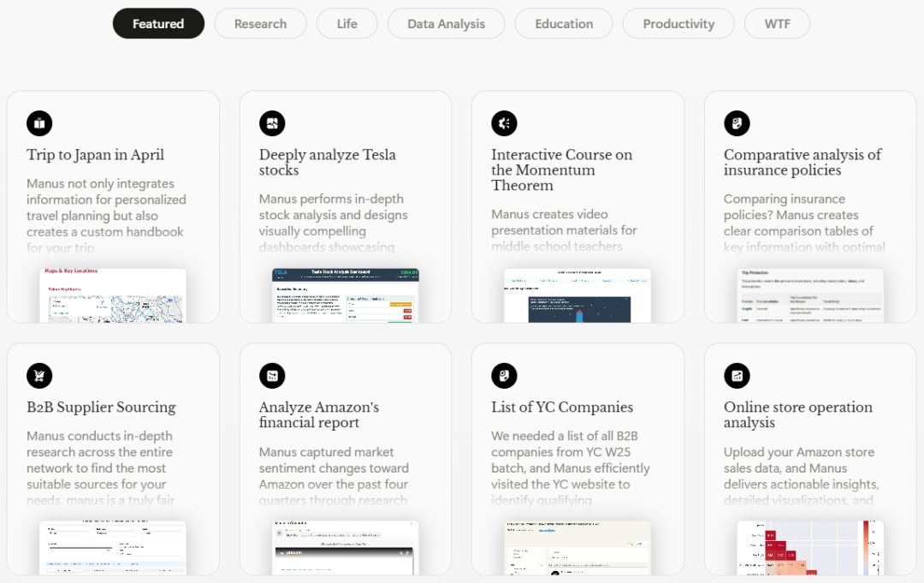Image resolution: width=924 pixels, height=583 pixels.
Task: Open the Deeply analyze Tesla stocks title
Action: pos(327,162)
